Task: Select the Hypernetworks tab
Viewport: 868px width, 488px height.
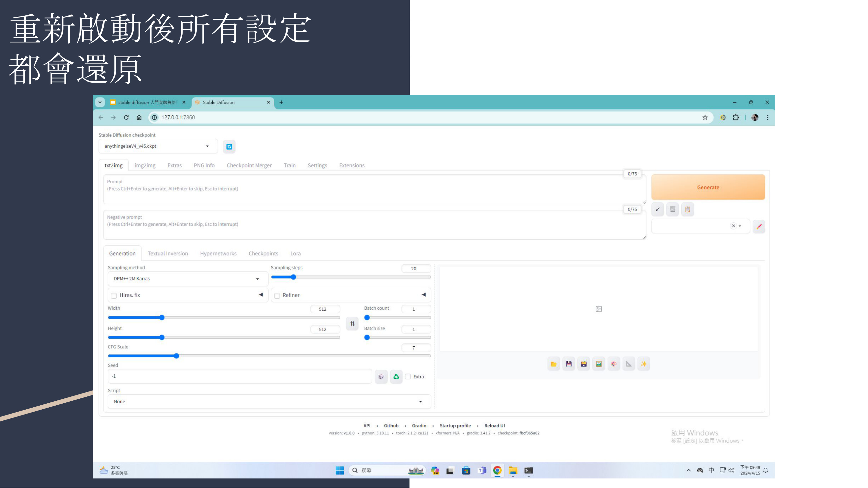Action: pos(218,253)
